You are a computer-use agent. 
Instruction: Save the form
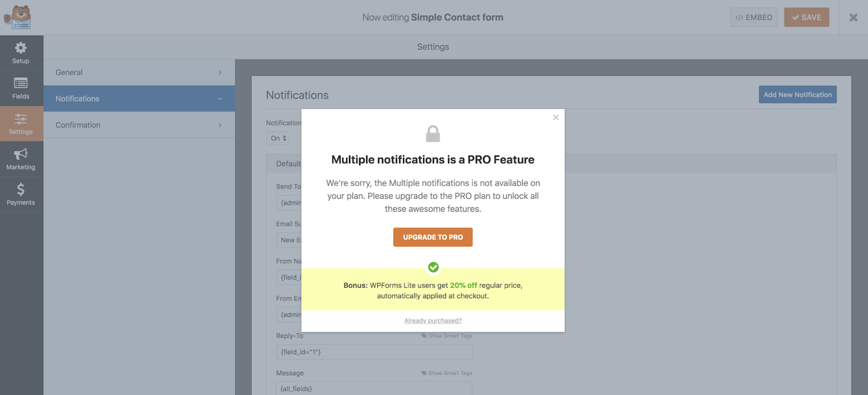[807, 17]
